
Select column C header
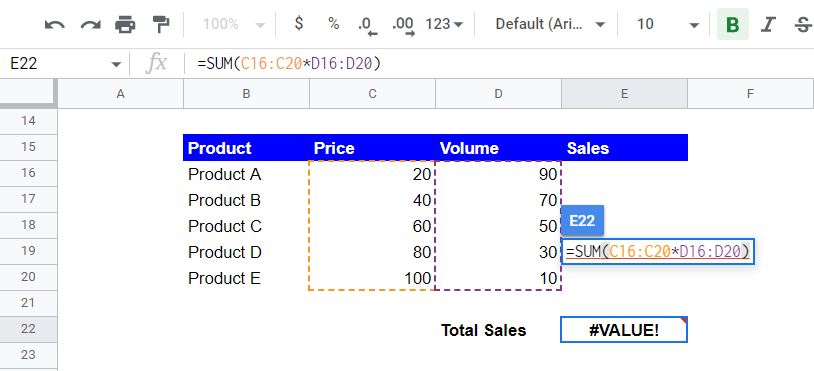(x=372, y=94)
